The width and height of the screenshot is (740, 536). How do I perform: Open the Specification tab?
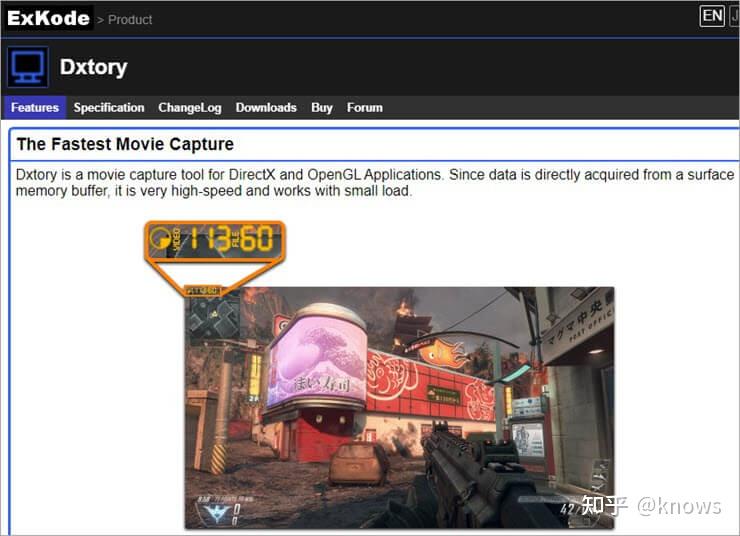click(x=109, y=108)
